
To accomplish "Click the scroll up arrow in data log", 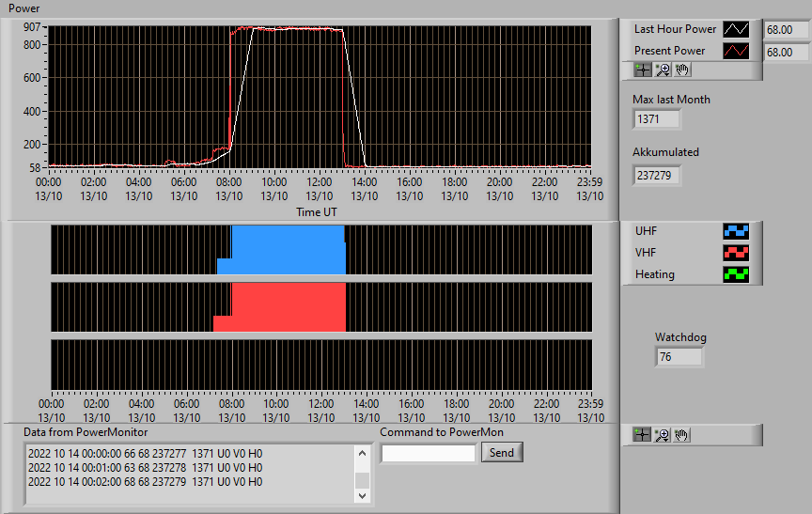I will coord(363,454).
